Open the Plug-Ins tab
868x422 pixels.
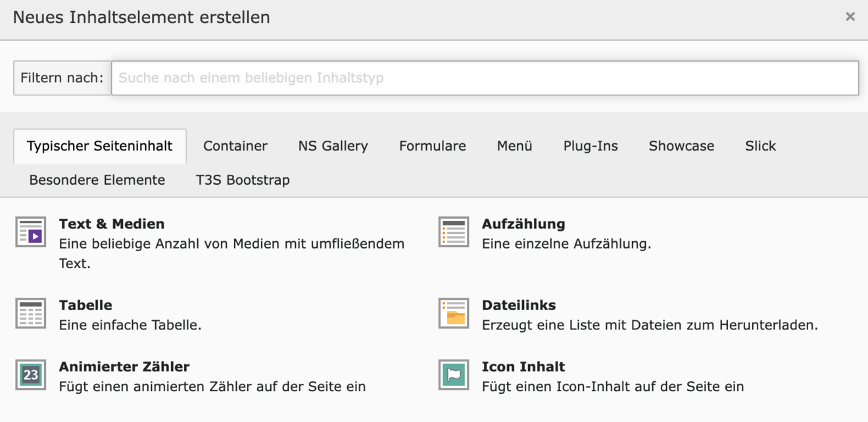(591, 146)
